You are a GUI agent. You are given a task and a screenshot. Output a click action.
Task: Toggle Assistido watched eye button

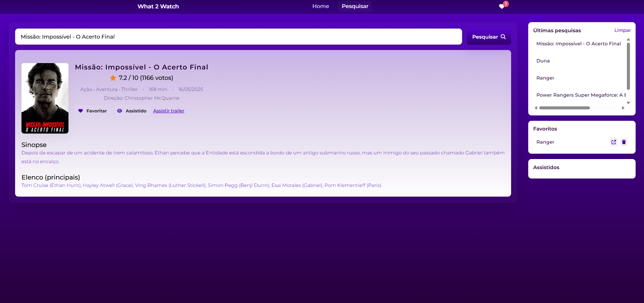coord(132,111)
